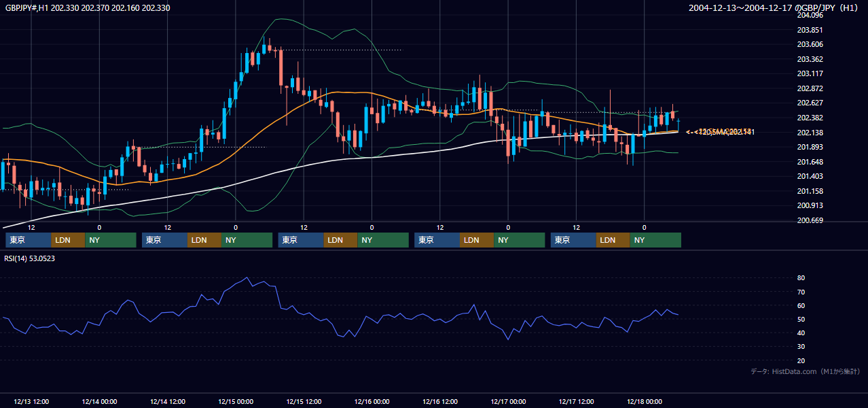This screenshot has width=868, height=408.
Task: Click price axis label 200.913
Action: [810, 205]
